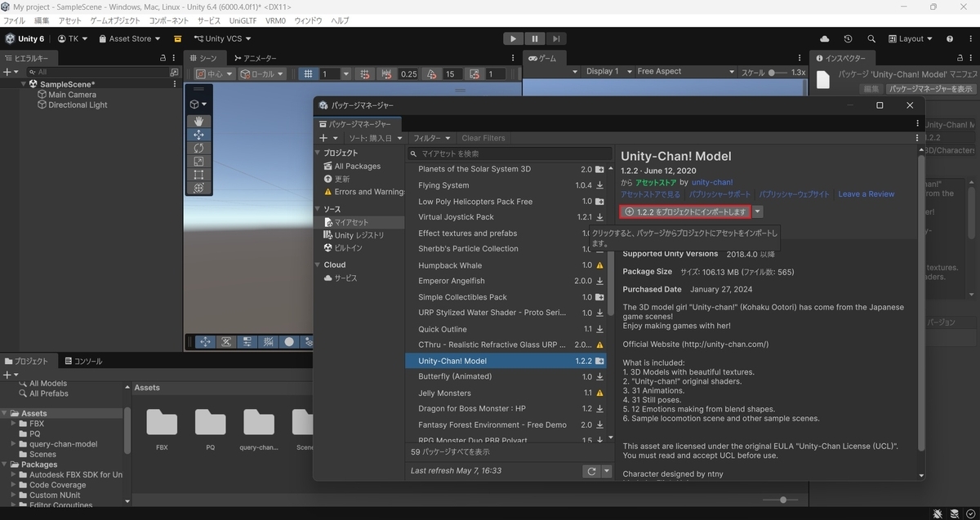Image resolution: width=980 pixels, height=520 pixels.
Task: Click the Play button
Action: pos(513,38)
